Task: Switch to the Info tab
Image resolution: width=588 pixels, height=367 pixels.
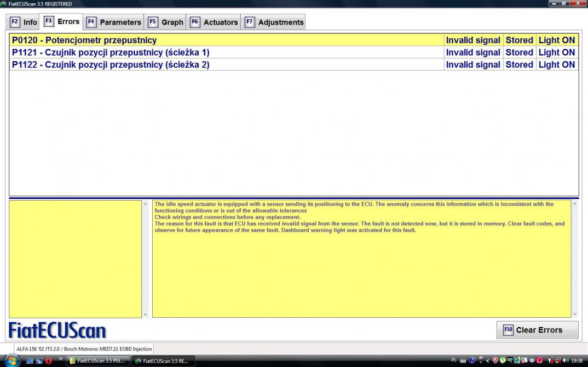Action: [24, 22]
